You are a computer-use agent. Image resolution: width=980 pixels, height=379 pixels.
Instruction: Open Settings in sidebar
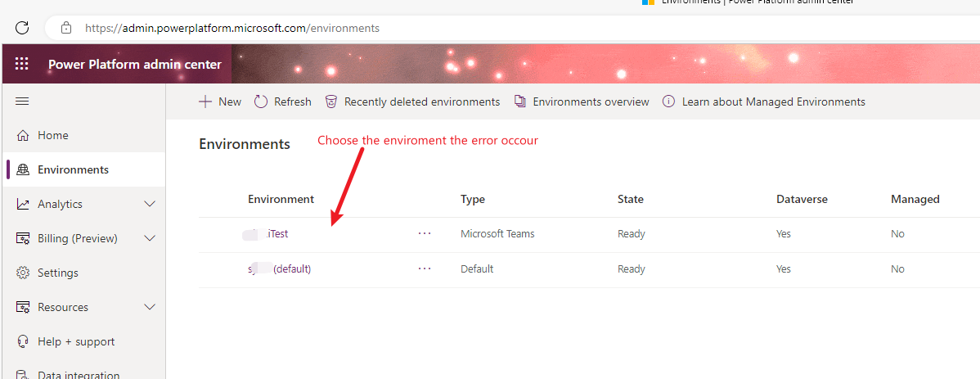pos(58,273)
